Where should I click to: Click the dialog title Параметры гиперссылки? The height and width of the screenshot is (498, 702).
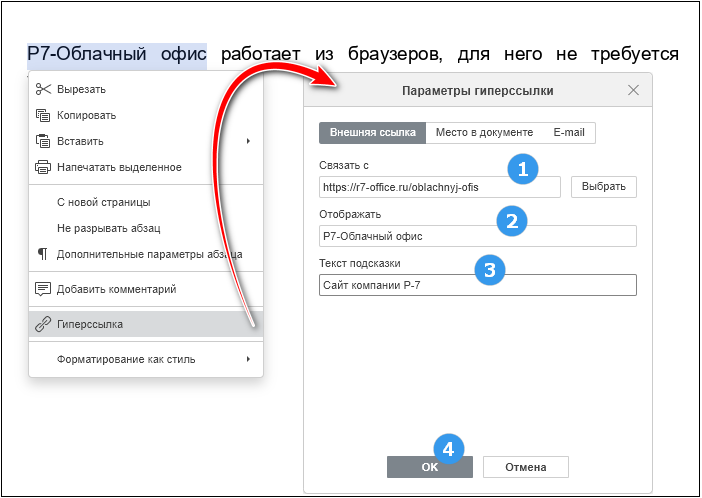[x=478, y=91]
